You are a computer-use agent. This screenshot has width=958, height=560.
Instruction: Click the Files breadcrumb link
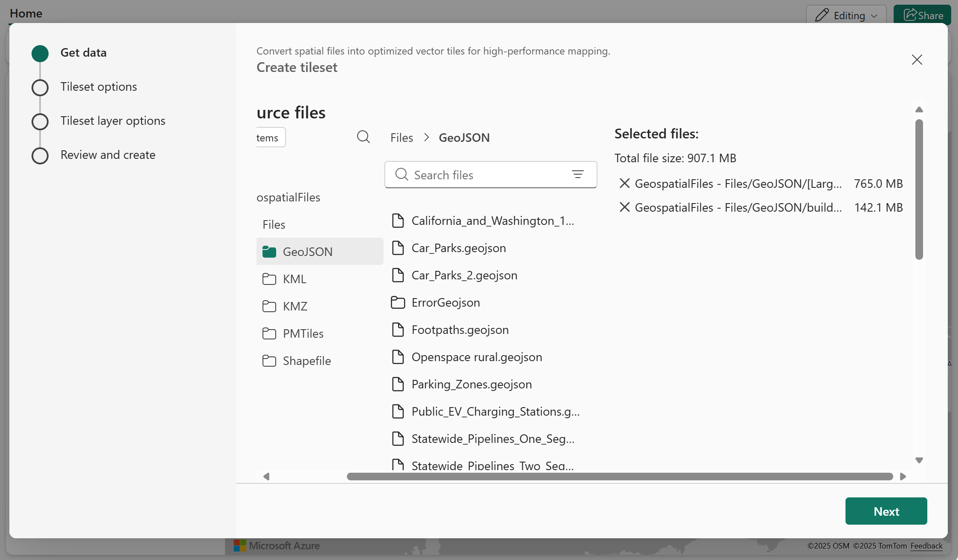401,138
